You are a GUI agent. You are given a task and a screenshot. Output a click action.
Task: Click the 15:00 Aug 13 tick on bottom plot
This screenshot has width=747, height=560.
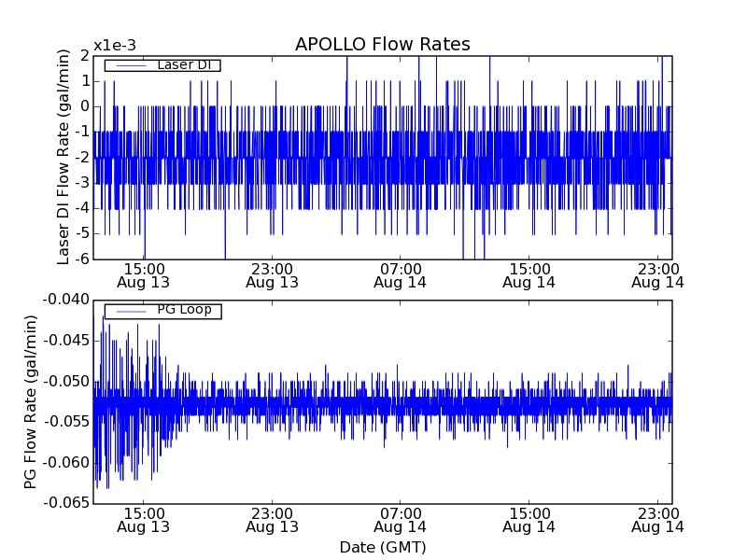click(144, 520)
